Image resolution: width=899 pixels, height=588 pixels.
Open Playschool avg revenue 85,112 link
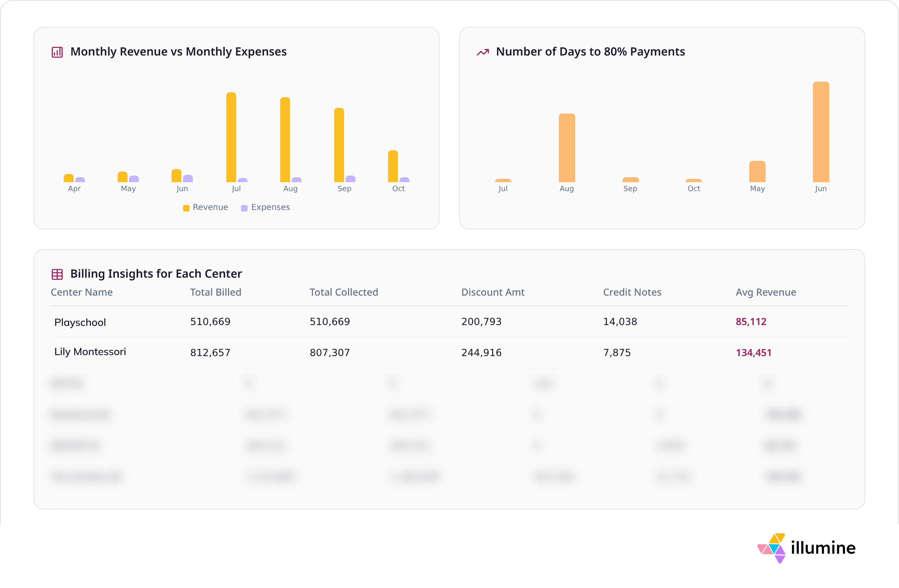point(751,321)
